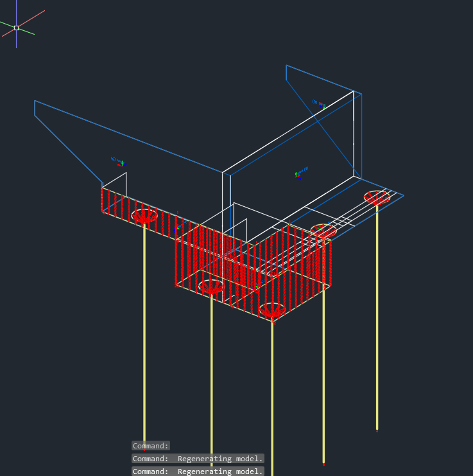Click the middle "Regenerating model." command line

pyautogui.click(x=198, y=459)
